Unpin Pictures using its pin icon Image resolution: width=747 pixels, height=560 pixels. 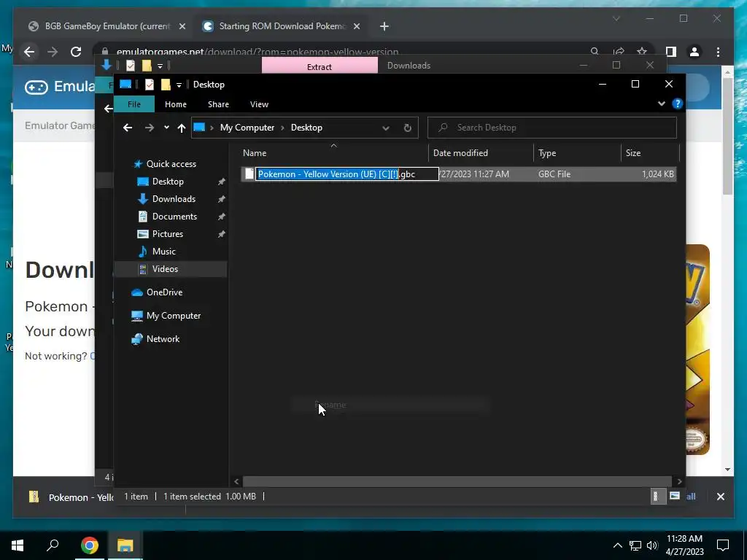click(x=222, y=234)
